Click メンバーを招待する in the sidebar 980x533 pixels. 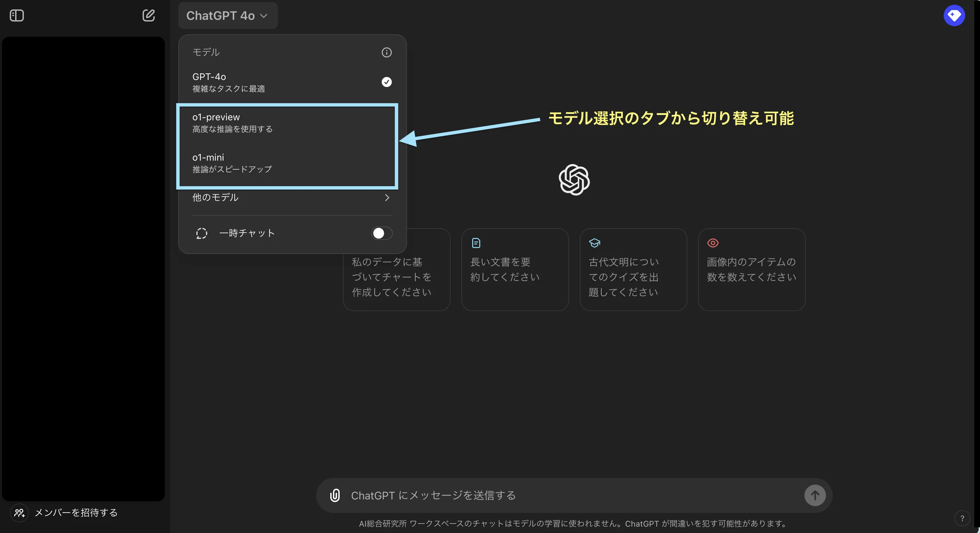(76, 512)
